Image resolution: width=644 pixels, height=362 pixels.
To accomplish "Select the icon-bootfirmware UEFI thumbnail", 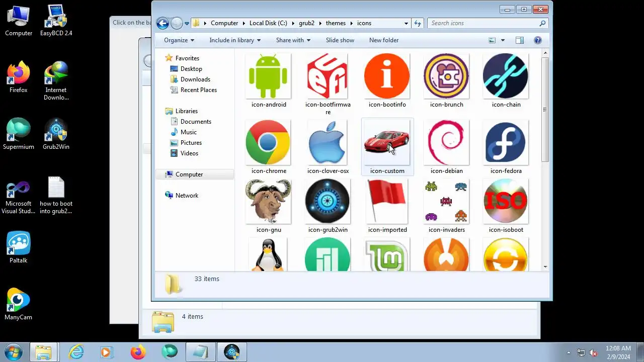I will coord(328,76).
